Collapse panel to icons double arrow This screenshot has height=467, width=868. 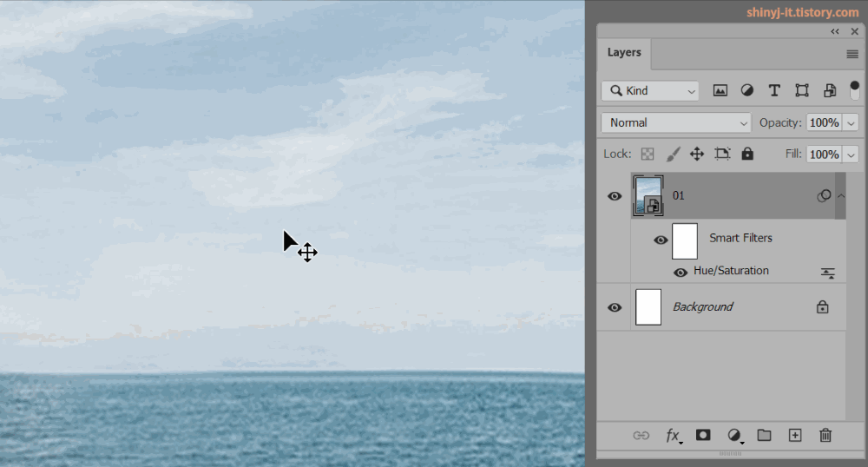point(835,31)
